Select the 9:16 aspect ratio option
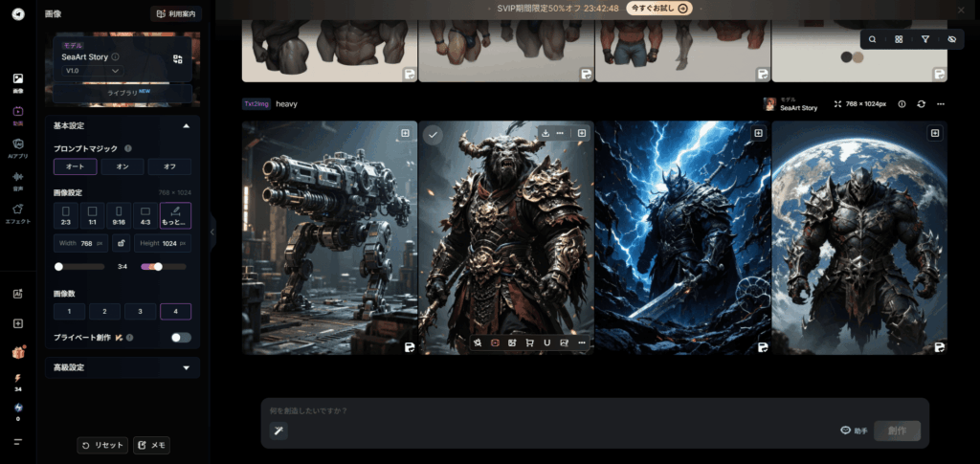This screenshot has height=464, width=980. [x=119, y=215]
